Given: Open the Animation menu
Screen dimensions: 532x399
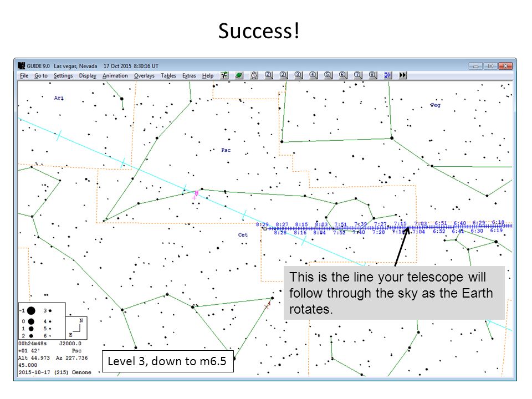Looking at the screenshot, I should pyautogui.click(x=115, y=76).
